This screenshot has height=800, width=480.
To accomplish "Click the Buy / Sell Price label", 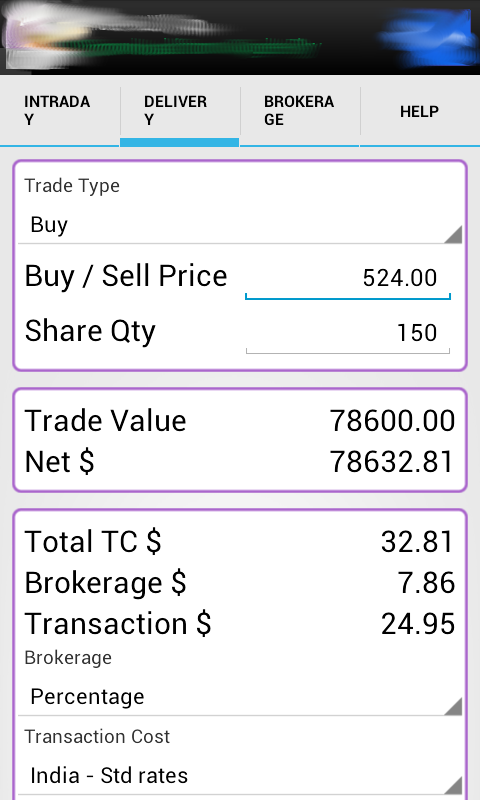I will tap(126, 276).
